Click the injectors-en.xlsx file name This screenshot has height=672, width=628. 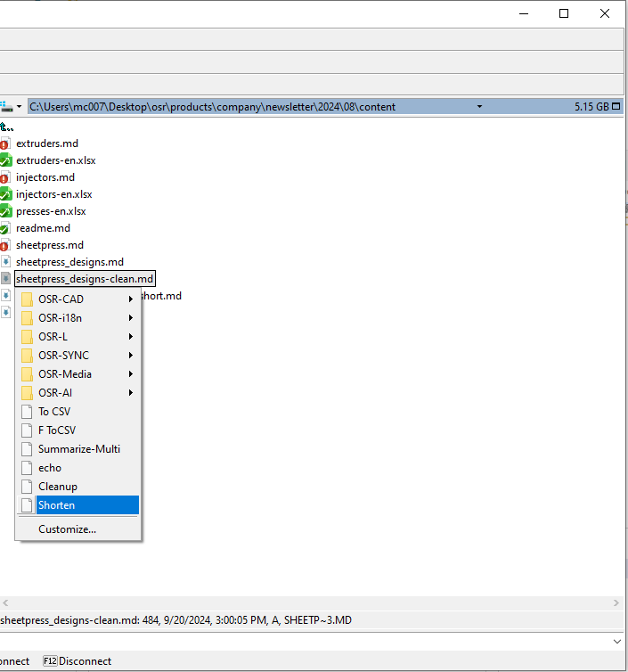53,194
